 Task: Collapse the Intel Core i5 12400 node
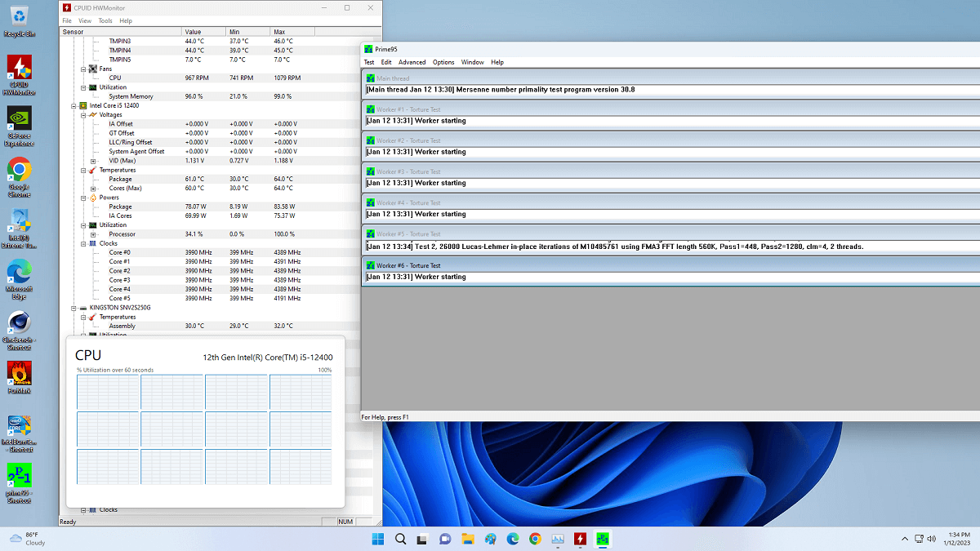73,105
